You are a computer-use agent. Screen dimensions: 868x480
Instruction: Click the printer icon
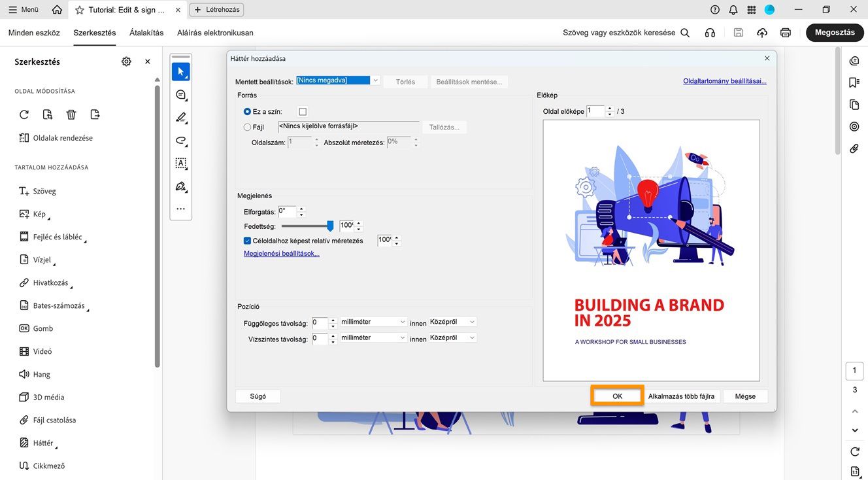(x=786, y=33)
